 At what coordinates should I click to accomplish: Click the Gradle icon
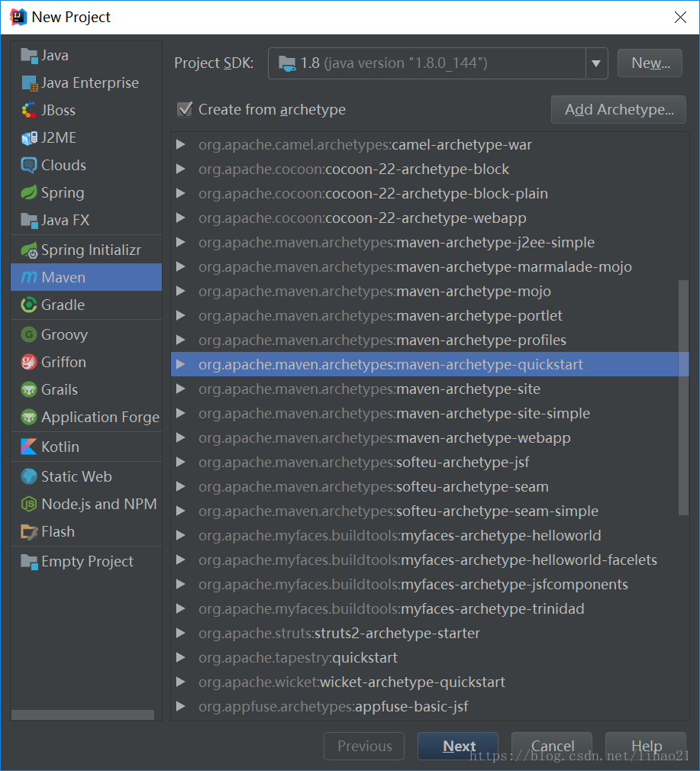click(29, 305)
